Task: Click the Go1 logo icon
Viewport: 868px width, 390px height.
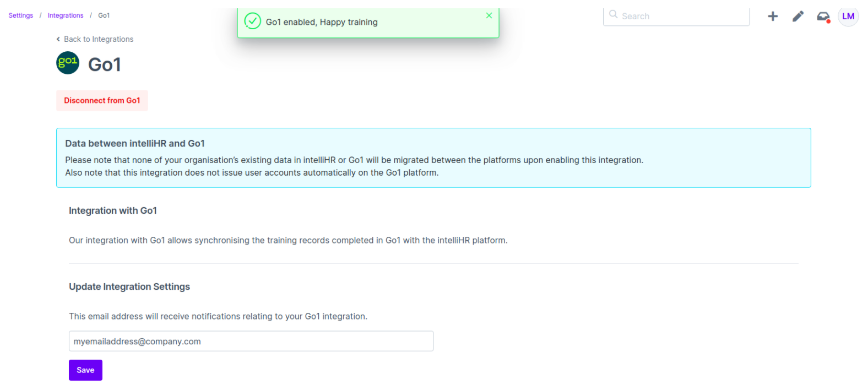Action: (68, 63)
